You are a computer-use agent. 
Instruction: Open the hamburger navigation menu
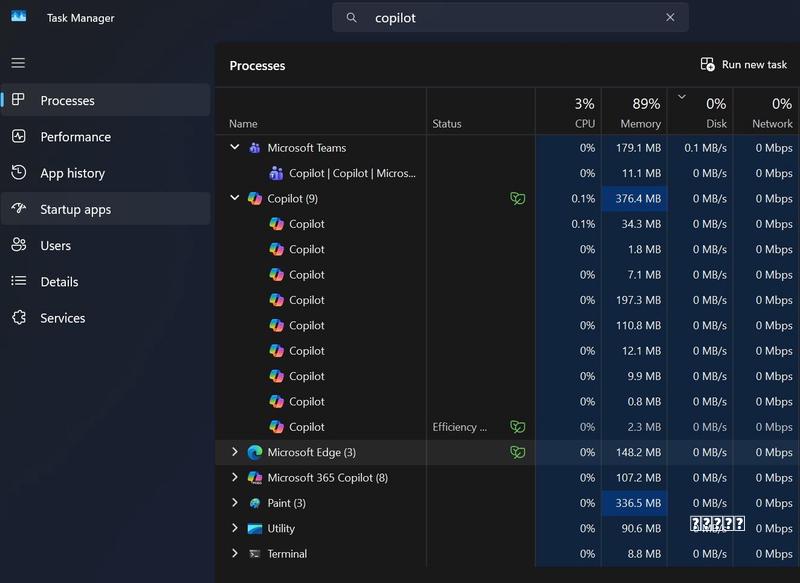[x=18, y=63]
